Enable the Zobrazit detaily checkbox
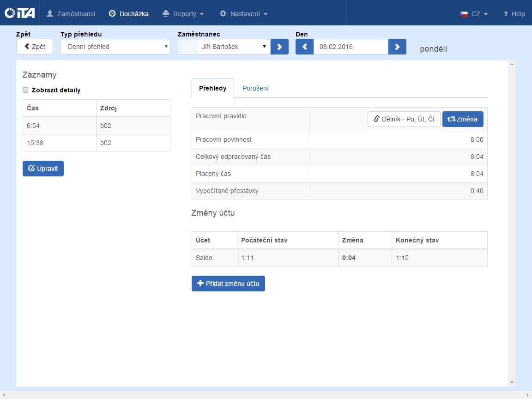The image size is (532, 399). (26, 90)
